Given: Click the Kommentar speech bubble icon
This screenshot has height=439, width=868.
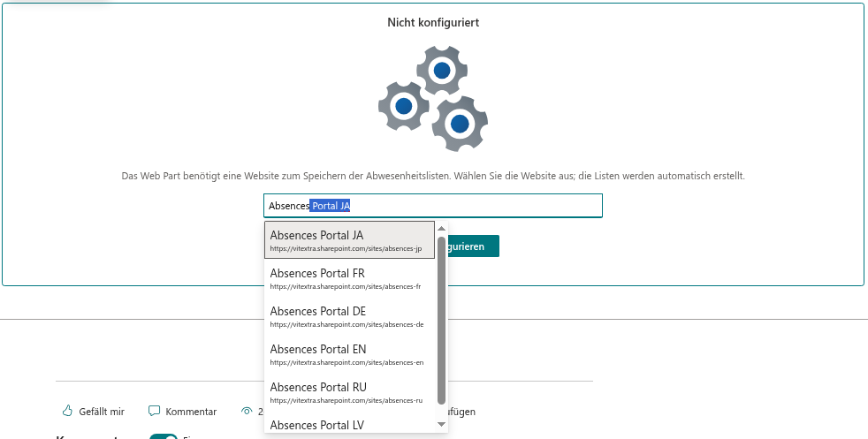Looking at the screenshot, I should (155, 411).
